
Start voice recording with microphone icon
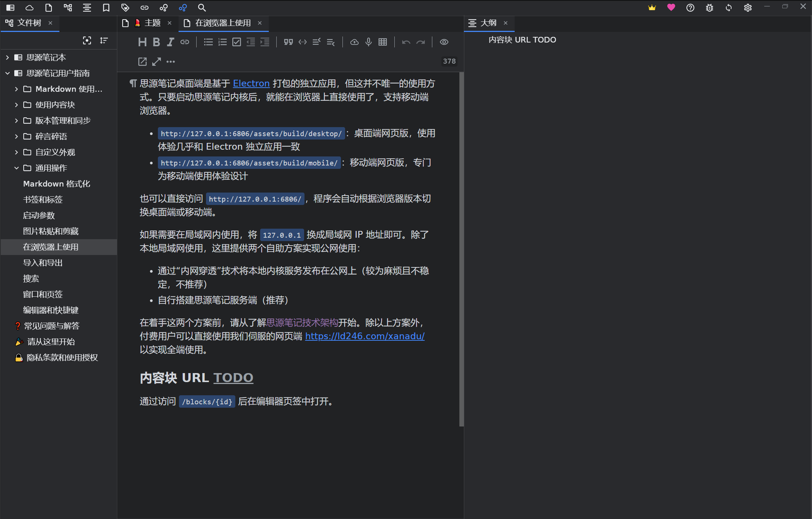tap(369, 42)
